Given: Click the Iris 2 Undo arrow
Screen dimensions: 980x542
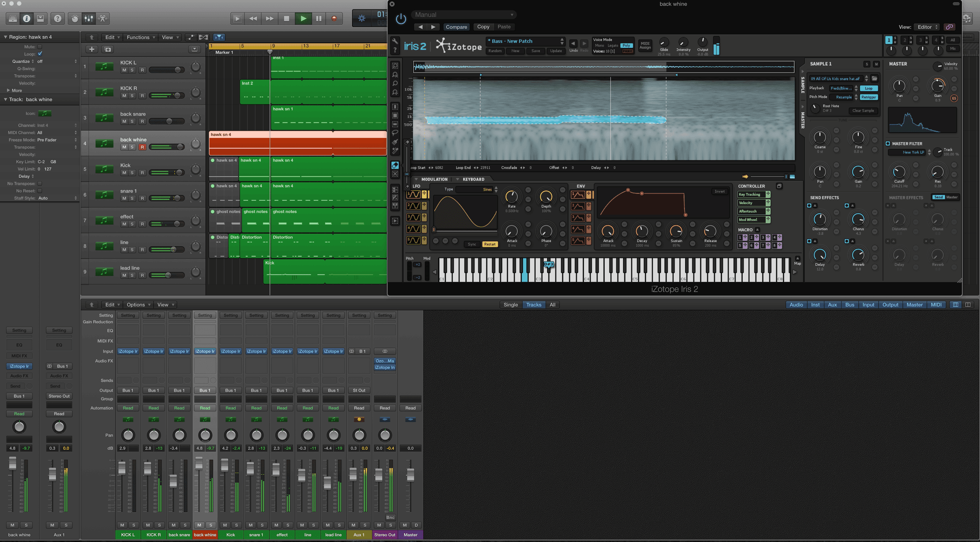Looking at the screenshot, I should [573, 43].
